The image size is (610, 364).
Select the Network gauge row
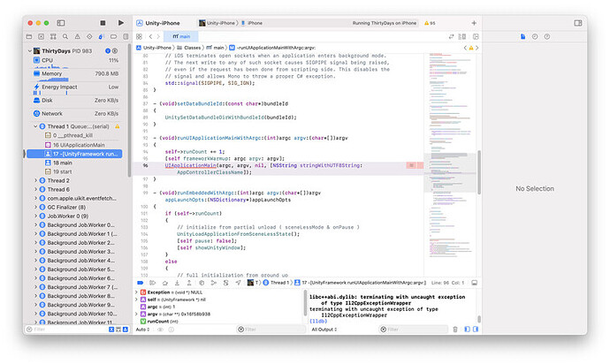76,114
